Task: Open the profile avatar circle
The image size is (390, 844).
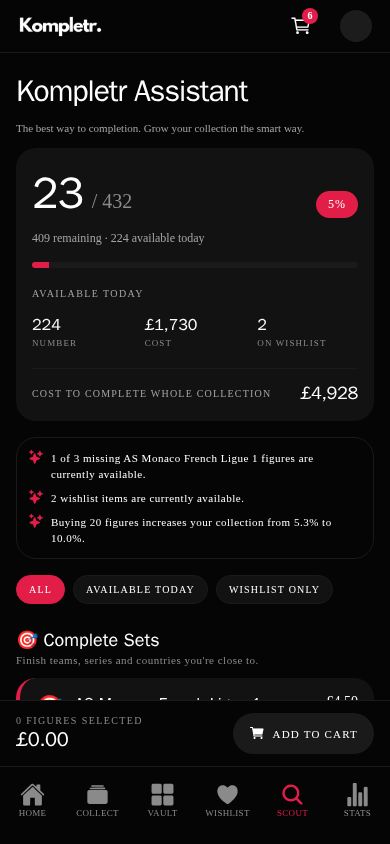Action: pyautogui.click(x=356, y=26)
